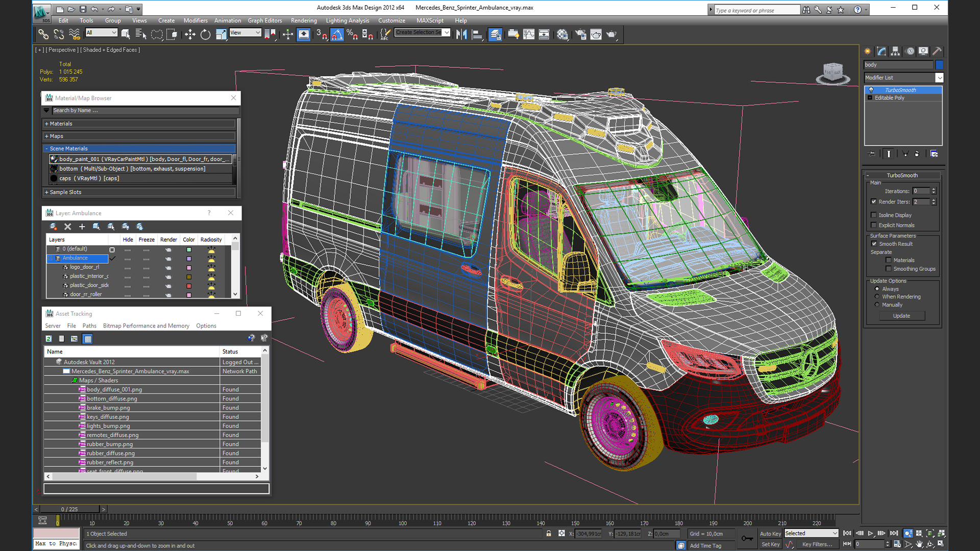Activate Select and Rotate tool
This screenshot has width=980, height=551.
(205, 34)
